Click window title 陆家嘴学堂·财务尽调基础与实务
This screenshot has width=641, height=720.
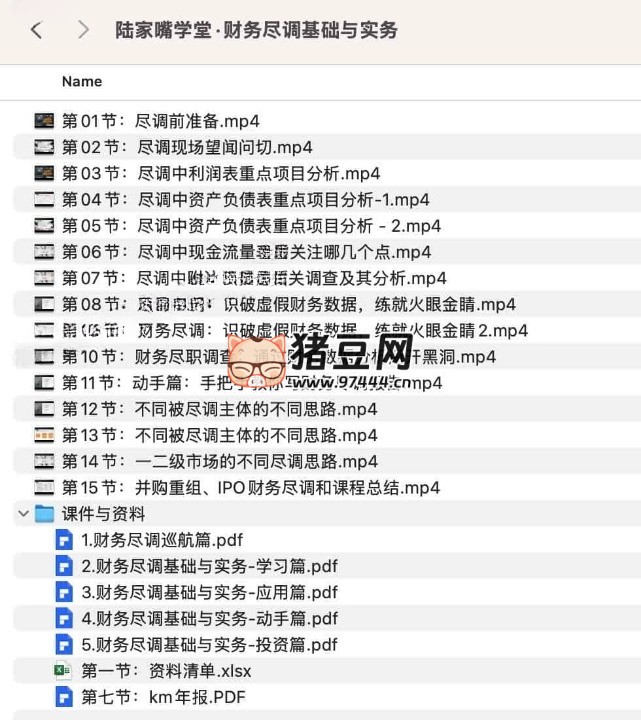[256, 30]
